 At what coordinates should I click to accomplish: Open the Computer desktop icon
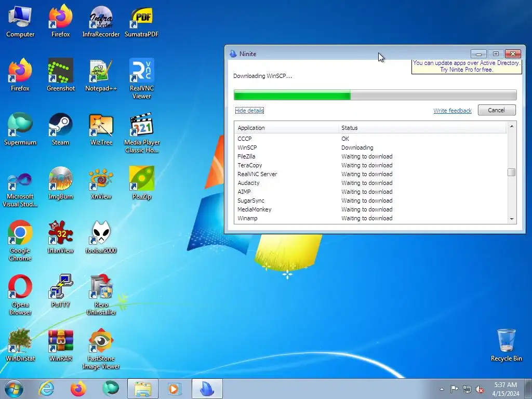(x=20, y=22)
